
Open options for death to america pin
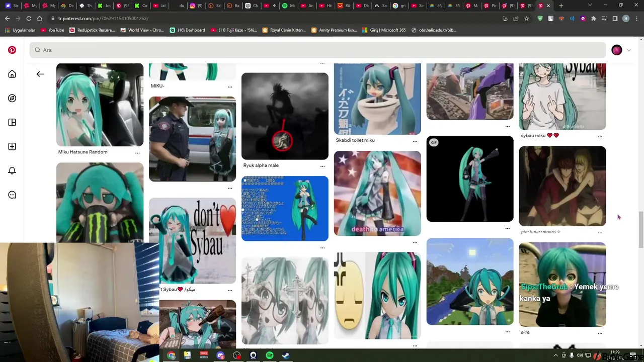tap(415, 242)
